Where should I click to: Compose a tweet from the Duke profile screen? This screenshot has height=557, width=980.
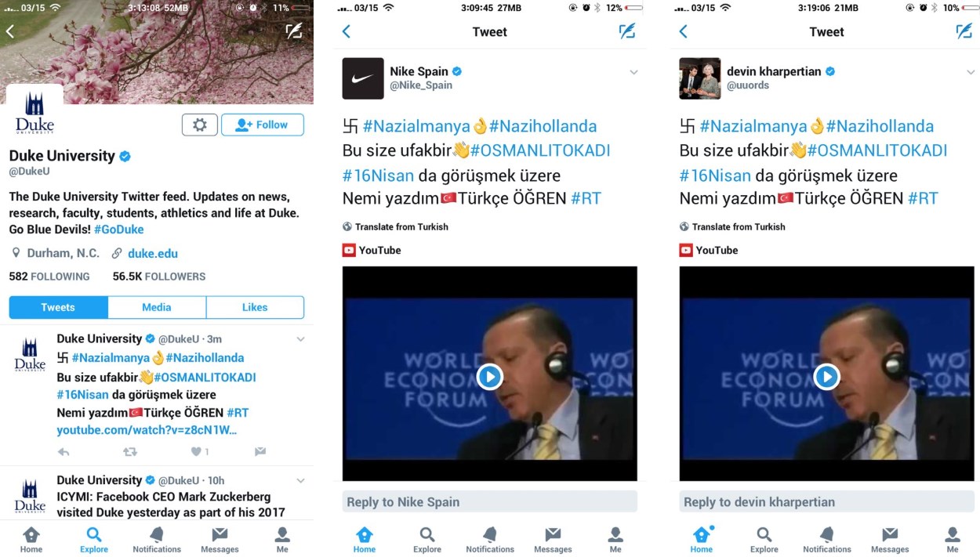(294, 31)
